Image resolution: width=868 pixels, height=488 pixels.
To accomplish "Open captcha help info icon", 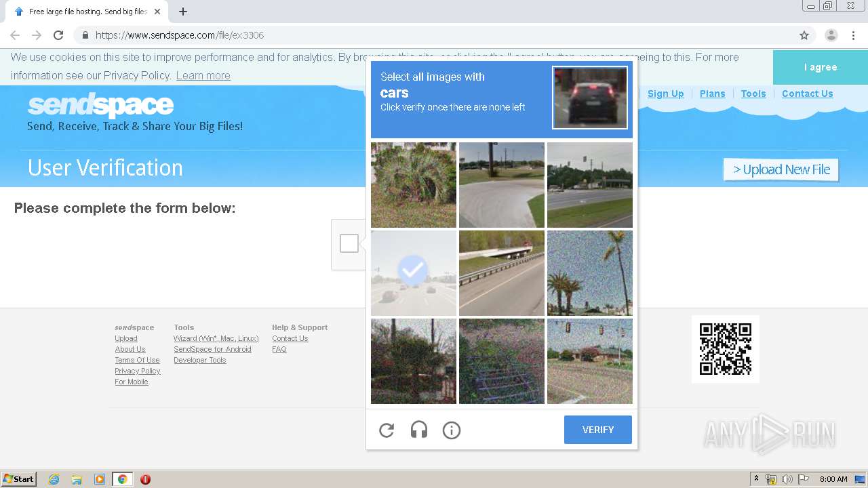I will pyautogui.click(x=452, y=430).
